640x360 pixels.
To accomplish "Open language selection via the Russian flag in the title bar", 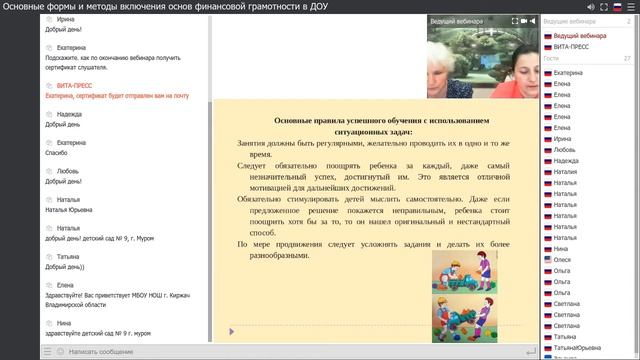I will [618, 7].
